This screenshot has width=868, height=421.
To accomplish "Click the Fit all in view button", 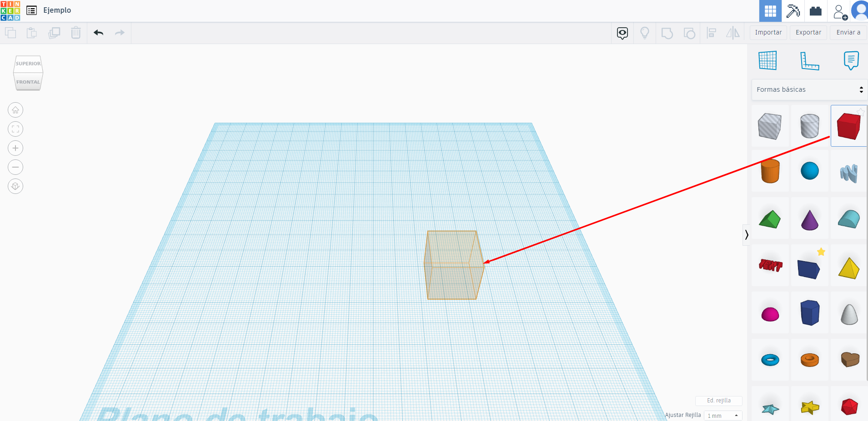I will (15, 129).
